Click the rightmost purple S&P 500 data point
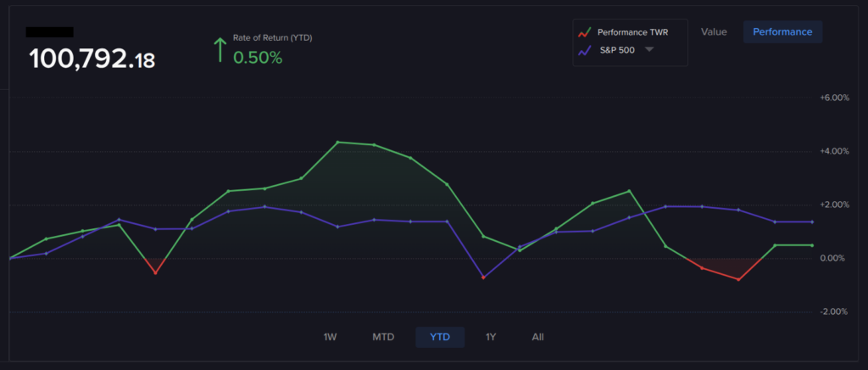 tap(812, 221)
